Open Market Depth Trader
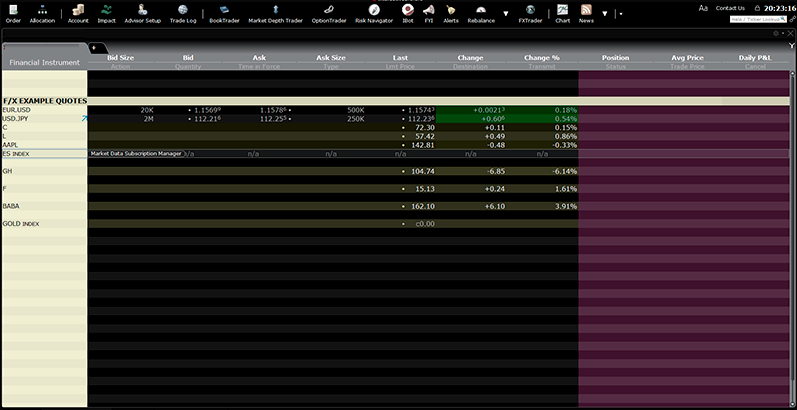 click(275, 13)
